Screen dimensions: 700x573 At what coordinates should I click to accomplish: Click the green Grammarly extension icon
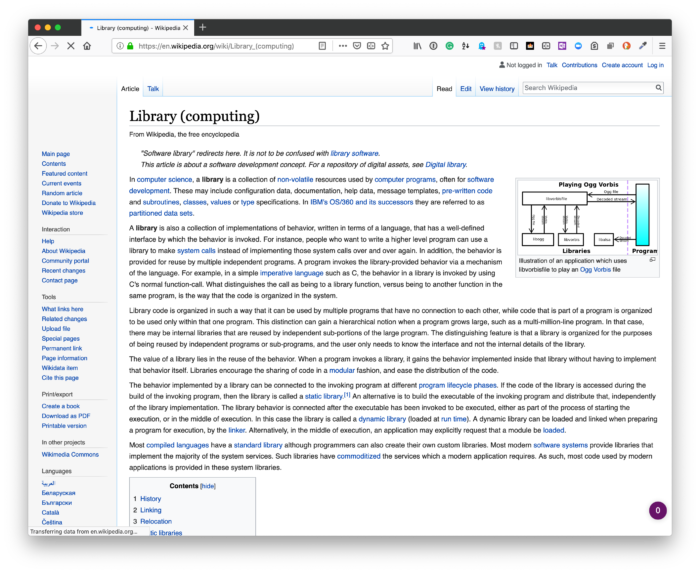(450, 46)
